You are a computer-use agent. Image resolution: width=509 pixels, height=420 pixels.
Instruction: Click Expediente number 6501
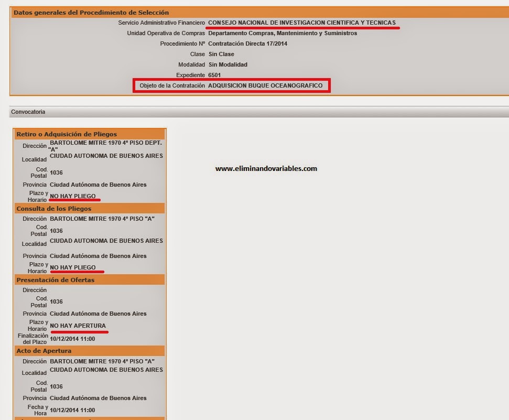pos(214,75)
